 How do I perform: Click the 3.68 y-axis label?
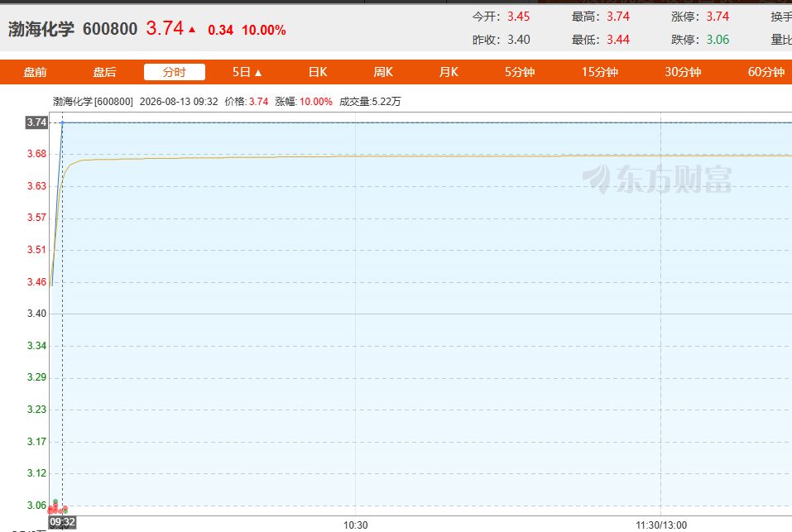pos(36,154)
